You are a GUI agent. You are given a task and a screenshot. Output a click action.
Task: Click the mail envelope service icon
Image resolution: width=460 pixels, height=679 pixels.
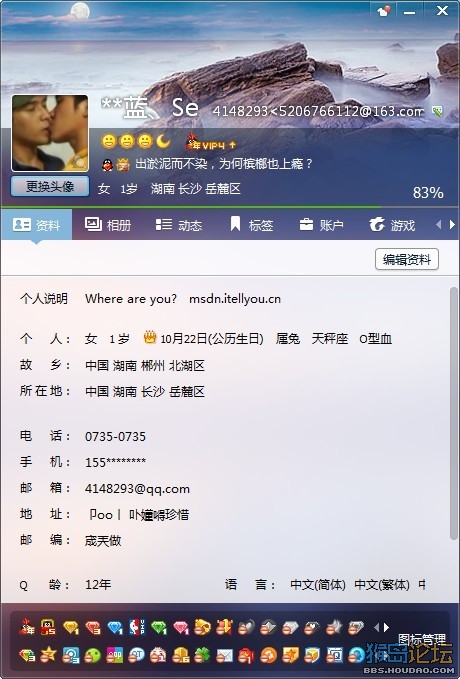pos(224,656)
